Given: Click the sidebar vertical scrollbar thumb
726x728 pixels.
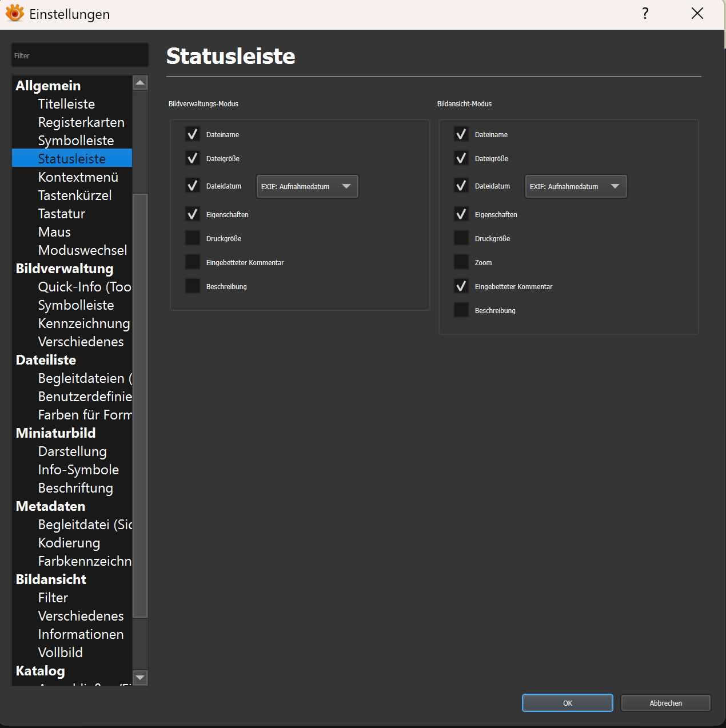Looking at the screenshot, I should (x=140, y=406).
